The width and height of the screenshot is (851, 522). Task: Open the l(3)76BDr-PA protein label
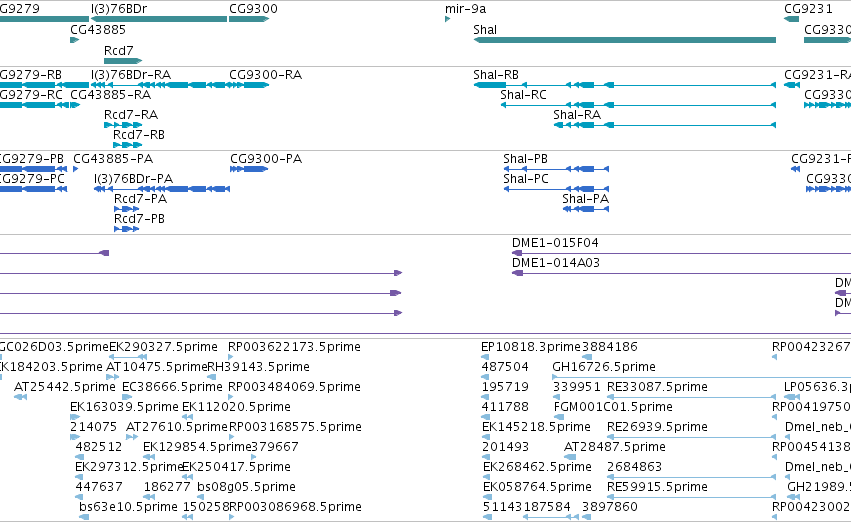click(134, 179)
